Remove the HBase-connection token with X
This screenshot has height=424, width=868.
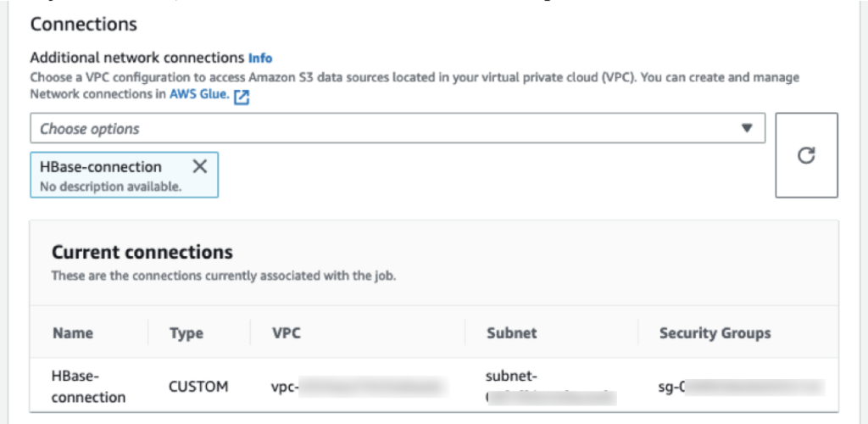[x=200, y=166]
